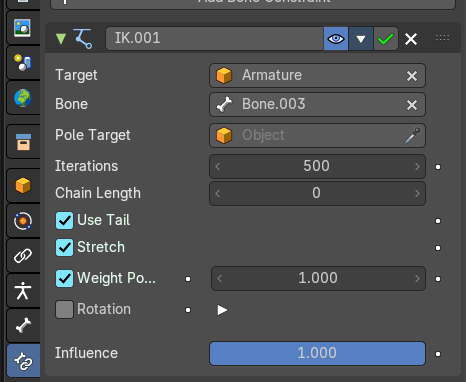Toggle IK.001 constraint visibility eye
Image resolution: width=466 pixels, height=382 pixels.
[336, 39]
